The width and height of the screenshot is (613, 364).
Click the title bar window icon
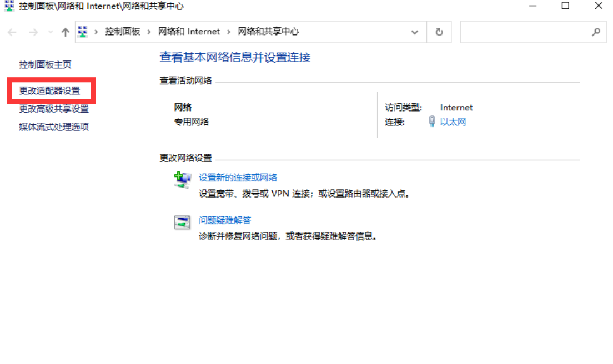click(x=9, y=6)
